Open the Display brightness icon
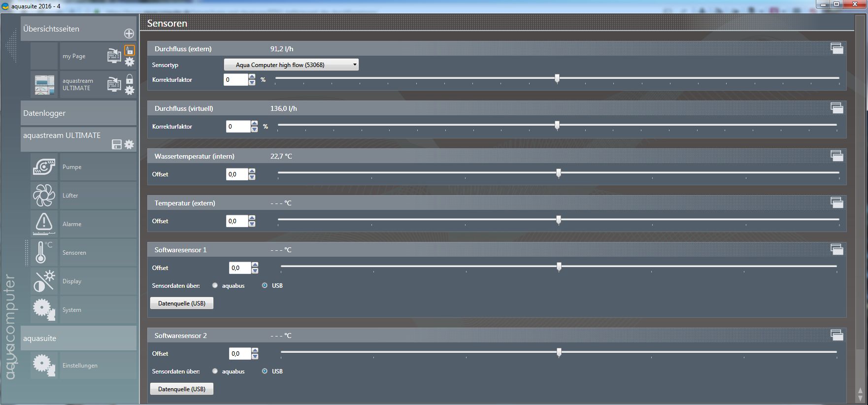 point(44,281)
